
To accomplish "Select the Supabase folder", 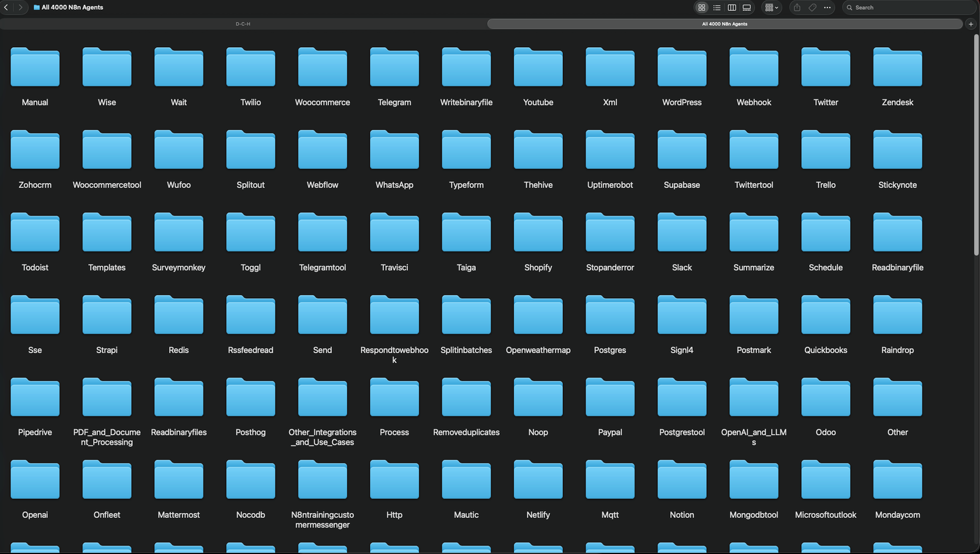I will [682, 150].
